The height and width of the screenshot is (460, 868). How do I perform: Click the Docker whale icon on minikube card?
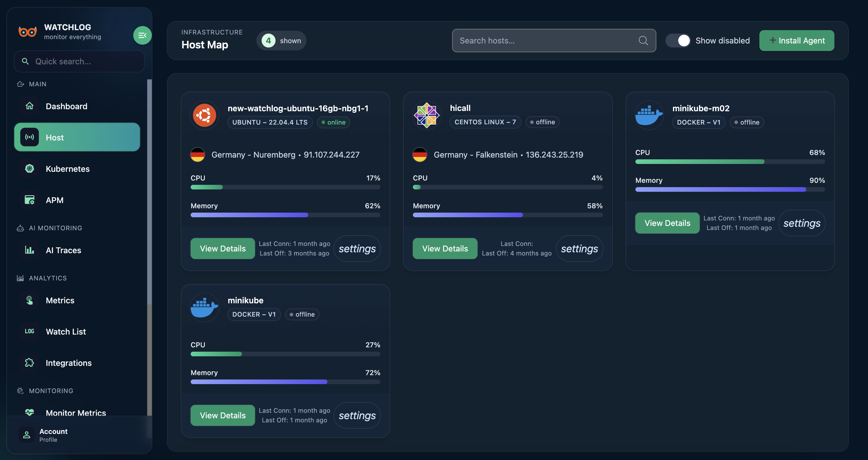(205, 307)
